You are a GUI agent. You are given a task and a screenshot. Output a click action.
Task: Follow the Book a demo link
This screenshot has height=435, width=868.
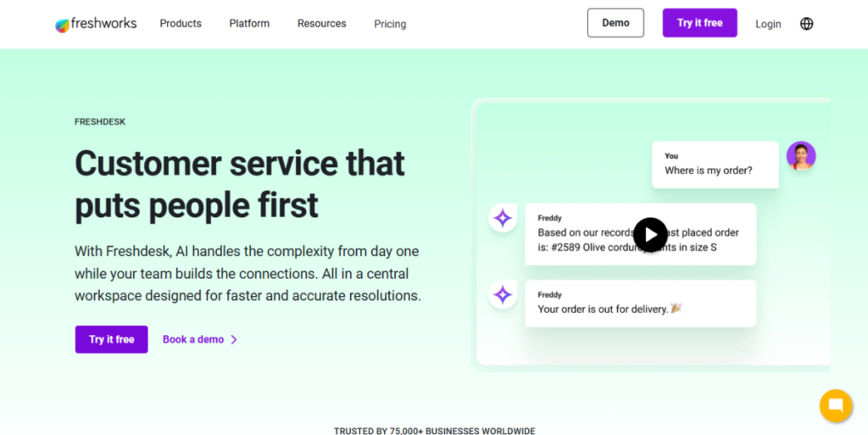pos(193,339)
